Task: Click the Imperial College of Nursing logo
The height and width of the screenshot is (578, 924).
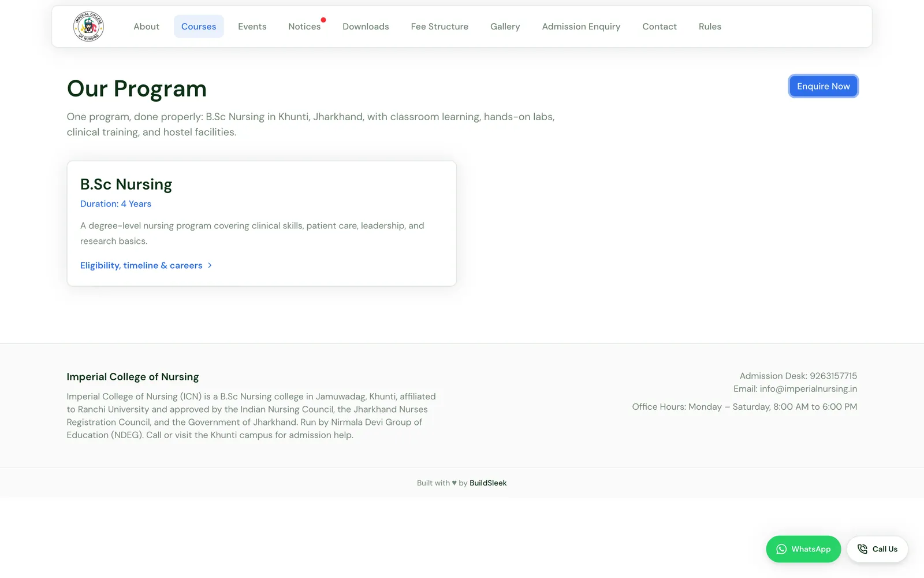Action: tap(88, 27)
